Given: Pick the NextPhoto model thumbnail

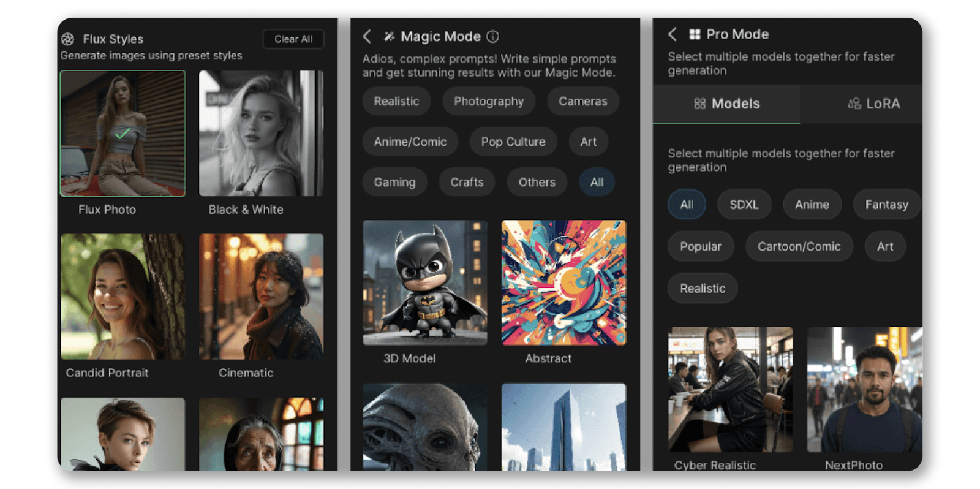Looking at the screenshot, I should click(x=864, y=389).
